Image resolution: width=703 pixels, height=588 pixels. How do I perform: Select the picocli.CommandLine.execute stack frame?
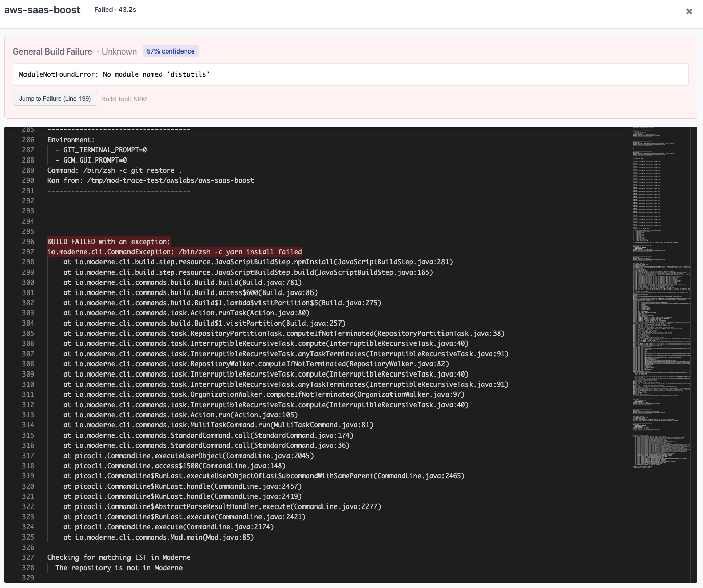(168, 527)
